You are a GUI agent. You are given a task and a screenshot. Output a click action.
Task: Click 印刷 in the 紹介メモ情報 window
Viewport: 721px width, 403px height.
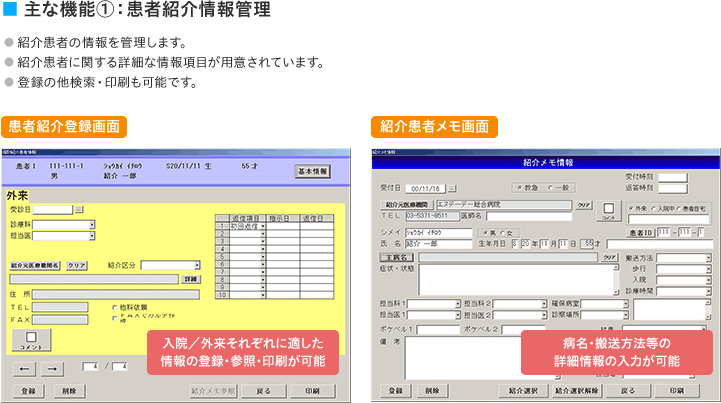677,391
